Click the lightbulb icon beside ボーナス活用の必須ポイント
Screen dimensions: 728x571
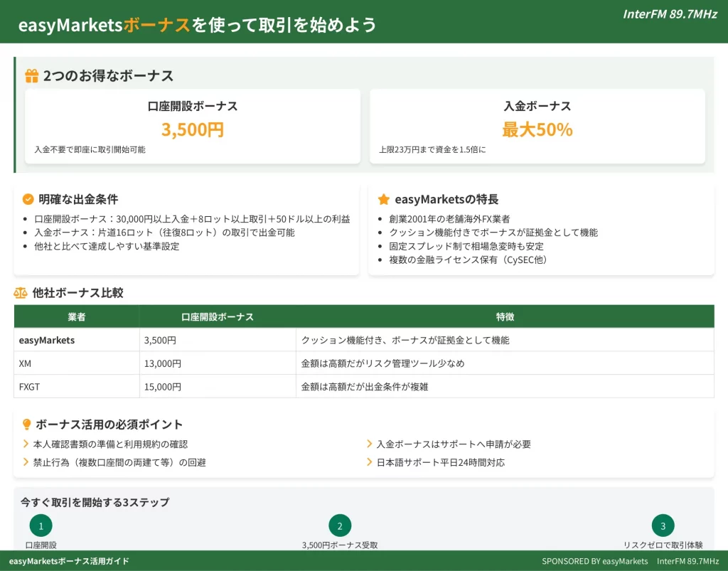(27, 425)
